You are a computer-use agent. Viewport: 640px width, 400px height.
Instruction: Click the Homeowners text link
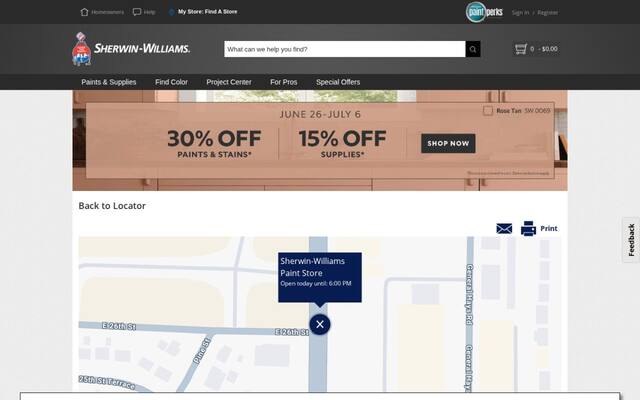coord(107,12)
